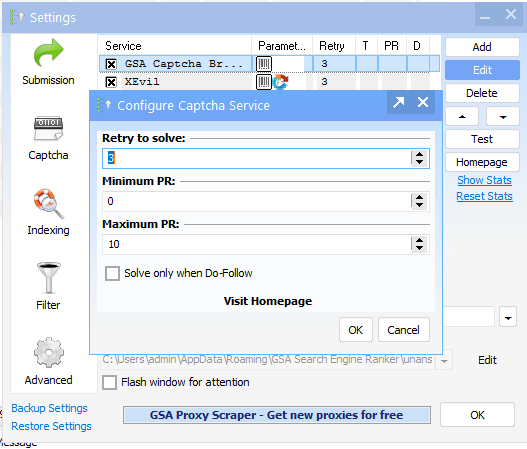Screen dimensions: 527x449
Task: Click barcode parameter icon in XEvil row
Action: point(264,82)
